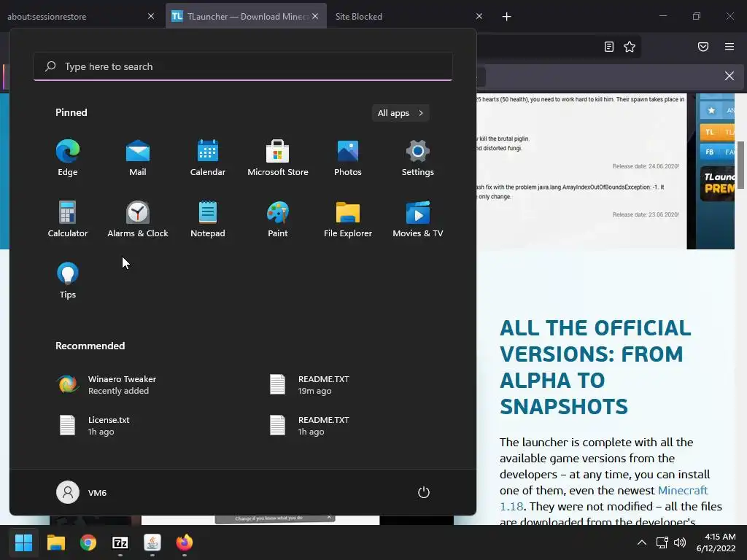Close the TLauncher tab
The height and width of the screenshot is (560, 747).
(315, 16)
